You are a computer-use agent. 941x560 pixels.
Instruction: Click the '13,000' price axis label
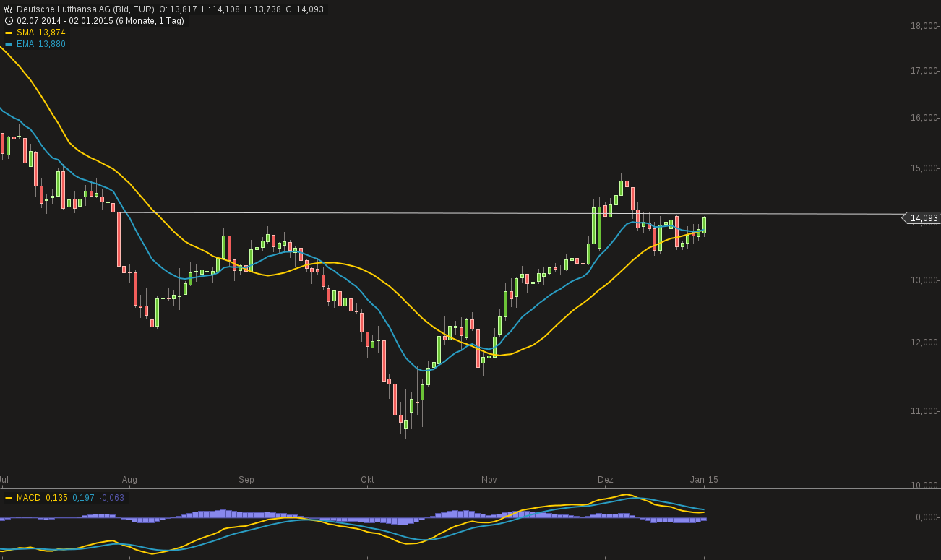point(924,280)
